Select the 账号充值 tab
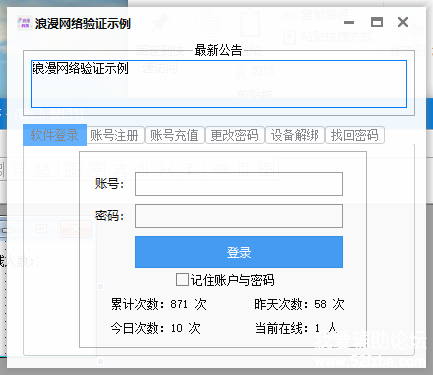Screen dimensions: 433x375 click(x=175, y=135)
